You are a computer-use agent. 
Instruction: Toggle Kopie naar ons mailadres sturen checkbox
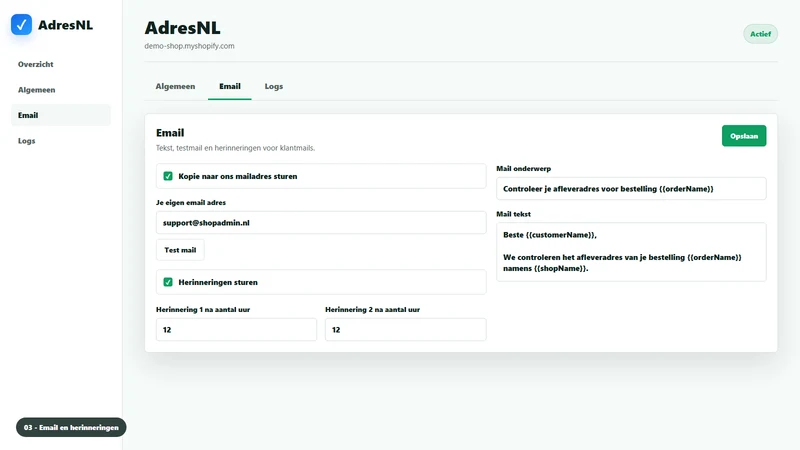point(168,176)
